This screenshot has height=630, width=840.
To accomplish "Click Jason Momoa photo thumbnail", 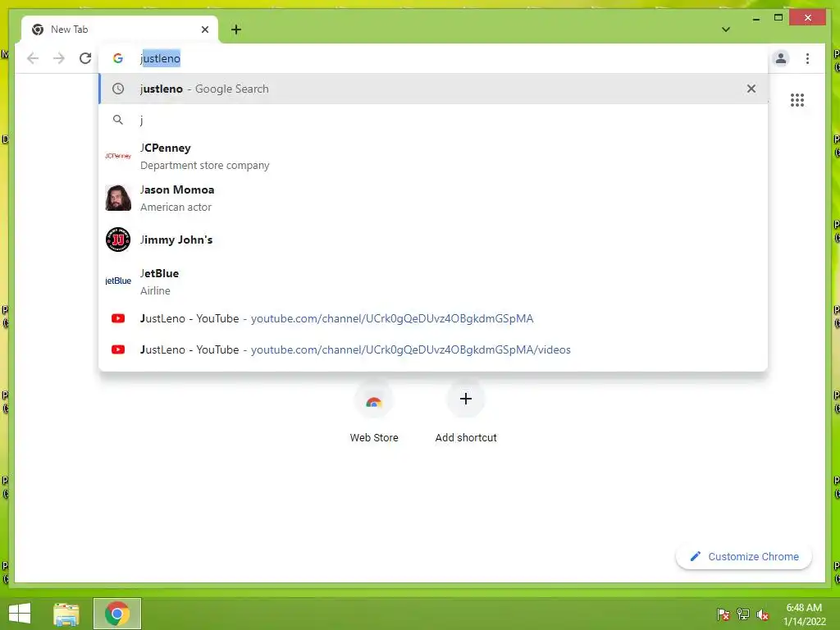I will [118, 198].
